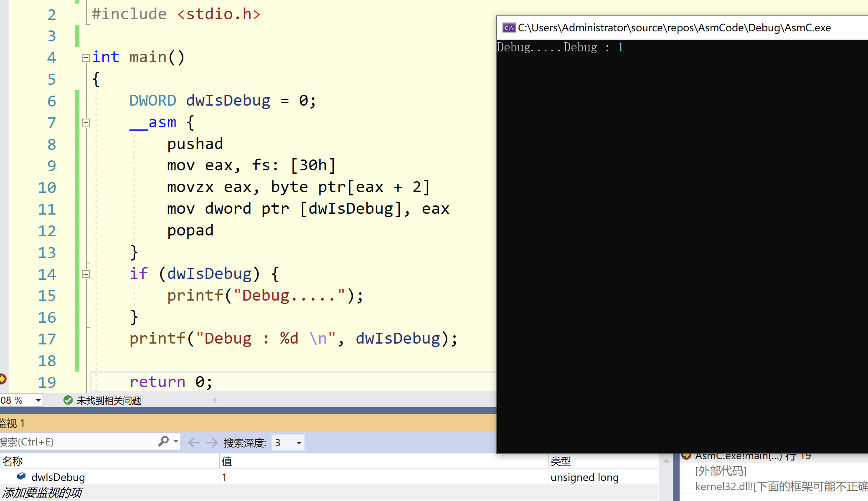The image size is (868, 501).
Task: Click the value cell showing 1
Action: tap(383, 477)
